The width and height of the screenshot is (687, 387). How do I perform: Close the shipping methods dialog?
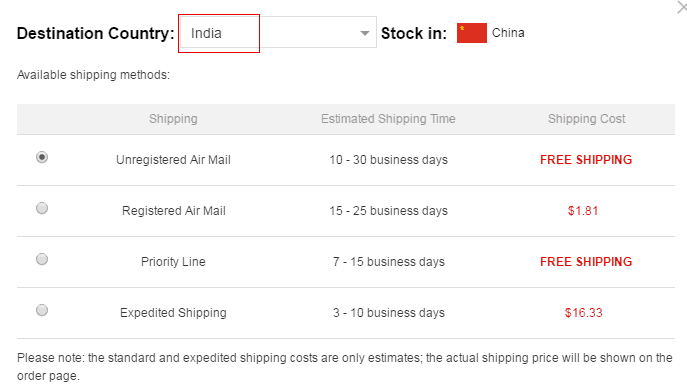tap(682, 7)
